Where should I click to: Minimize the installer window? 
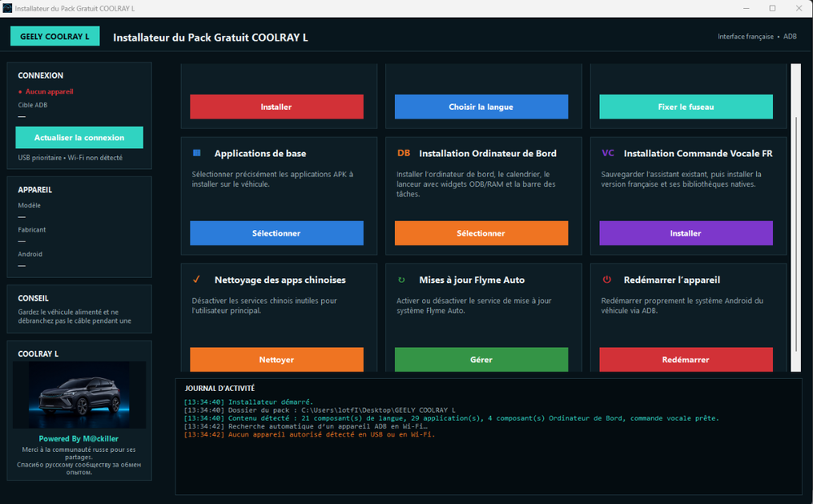coord(746,8)
